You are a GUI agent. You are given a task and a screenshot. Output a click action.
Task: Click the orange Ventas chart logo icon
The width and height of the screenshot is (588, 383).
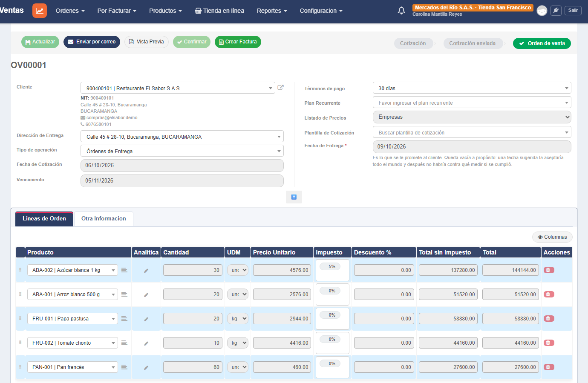click(40, 11)
